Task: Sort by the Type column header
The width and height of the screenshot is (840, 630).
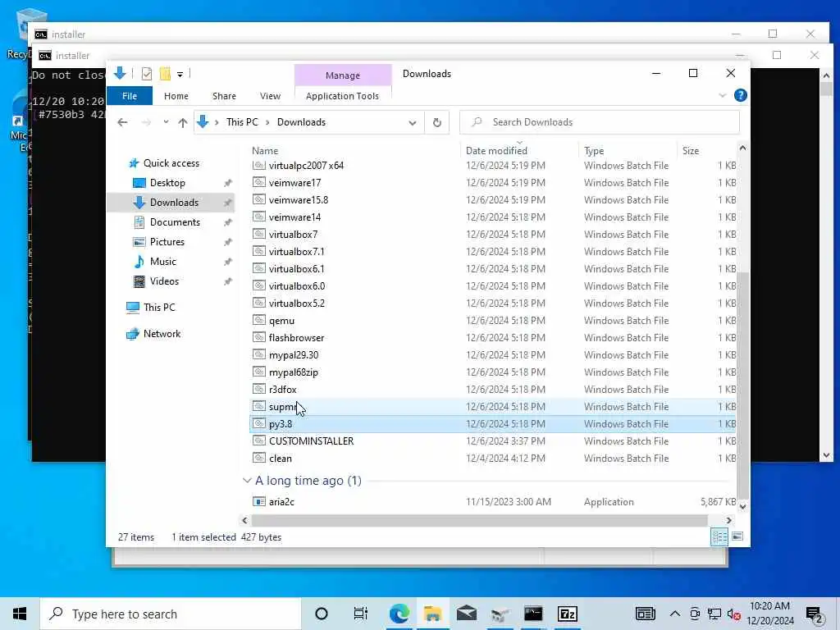Action: (594, 151)
